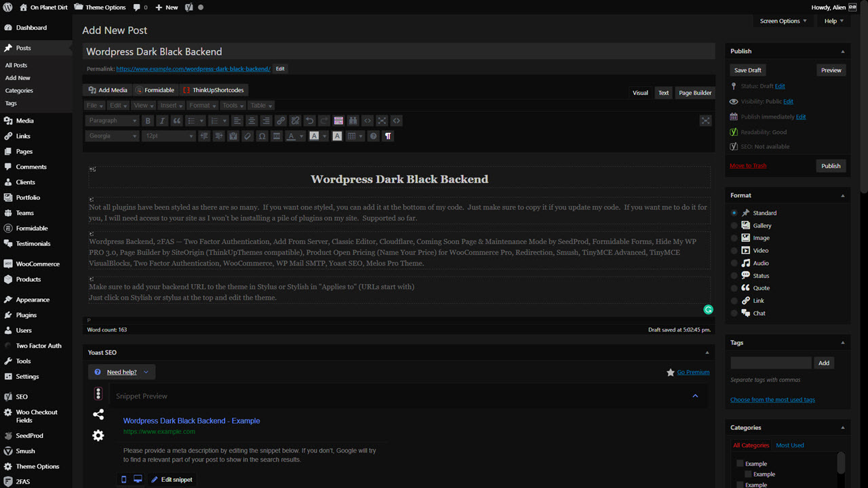This screenshot has width=868, height=488.
Task: Insert or edit a link
Action: [281, 121]
